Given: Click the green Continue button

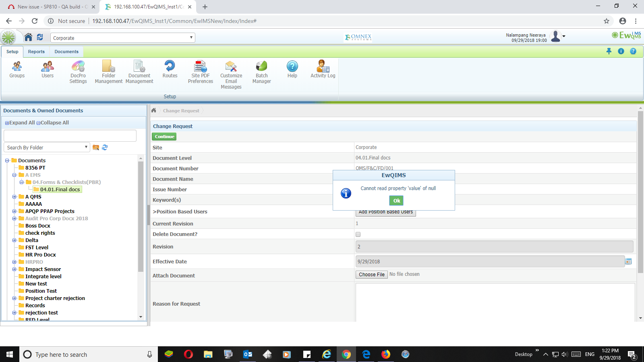Looking at the screenshot, I should 164,137.
